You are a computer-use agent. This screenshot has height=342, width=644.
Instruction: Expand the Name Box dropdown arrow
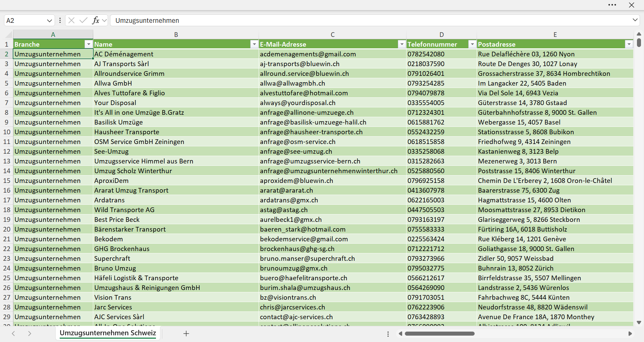(49, 20)
